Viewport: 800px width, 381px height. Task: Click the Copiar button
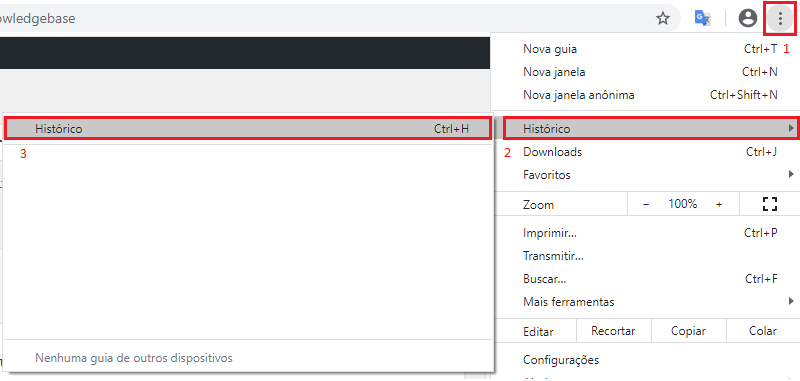[688, 331]
